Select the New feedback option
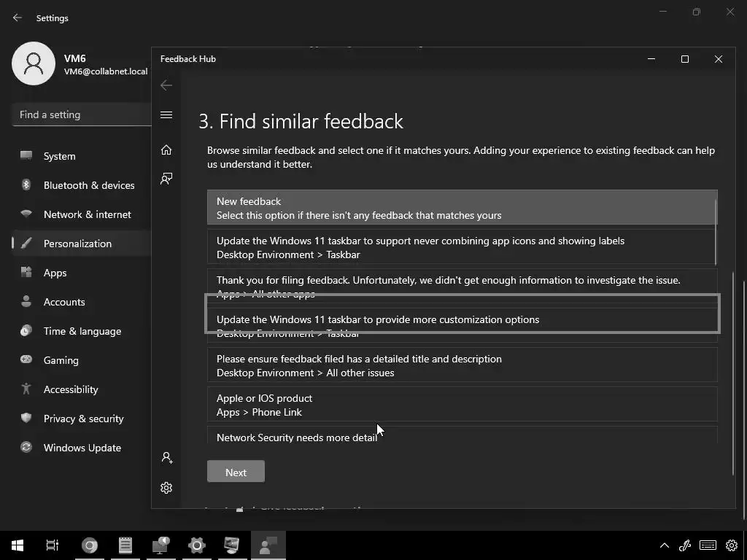This screenshot has width=747, height=560. (462, 208)
